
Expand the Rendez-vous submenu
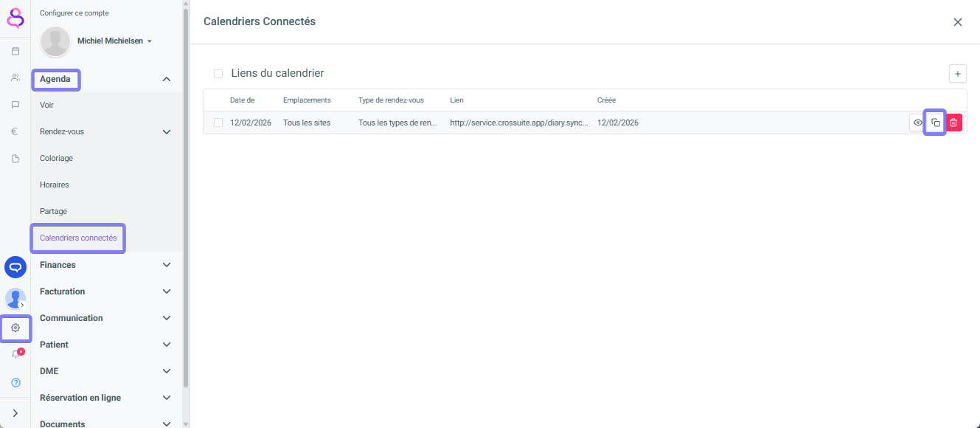pos(167,132)
